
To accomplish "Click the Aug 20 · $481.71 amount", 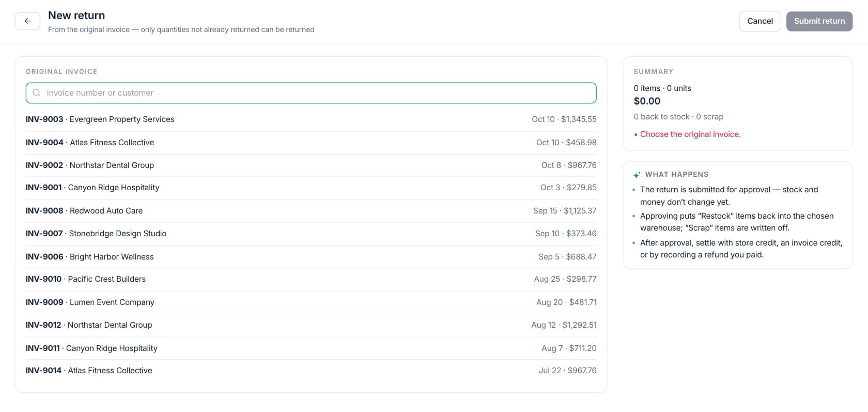I will click(x=566, y=302).
